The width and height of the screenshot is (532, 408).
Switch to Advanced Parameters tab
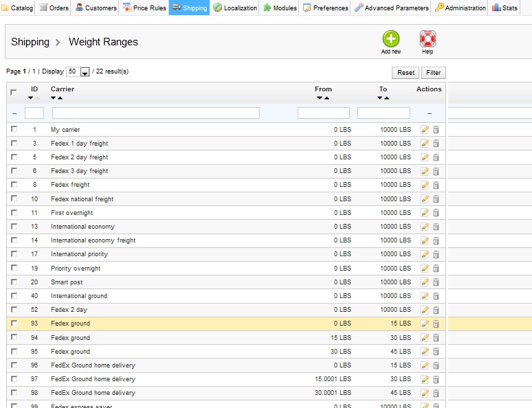(x=392, y=8)
